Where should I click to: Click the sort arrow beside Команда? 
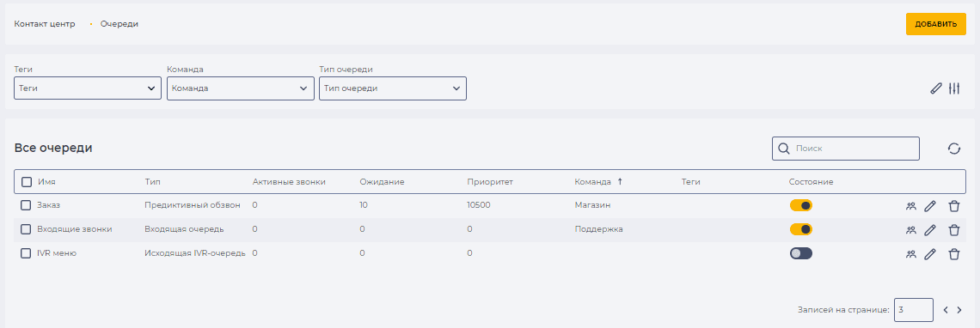620,182
